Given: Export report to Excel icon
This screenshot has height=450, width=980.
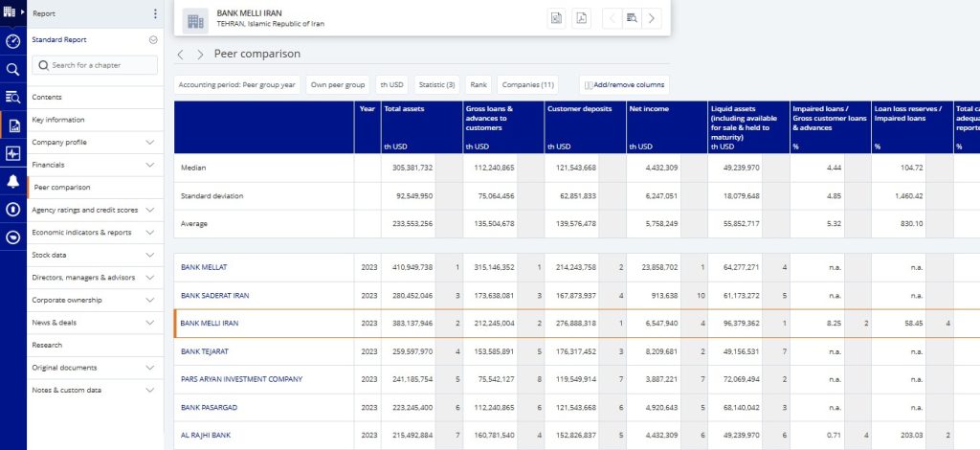Looking at the screenshot, I should pyautogui.click(x=556, y=18).
